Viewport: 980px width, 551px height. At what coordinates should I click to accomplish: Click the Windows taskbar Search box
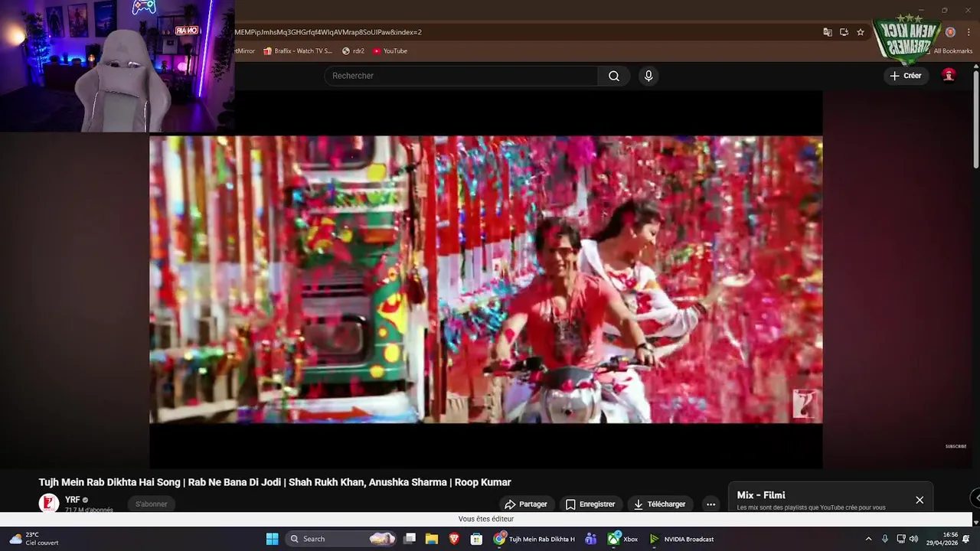click(x=341, y=539)
